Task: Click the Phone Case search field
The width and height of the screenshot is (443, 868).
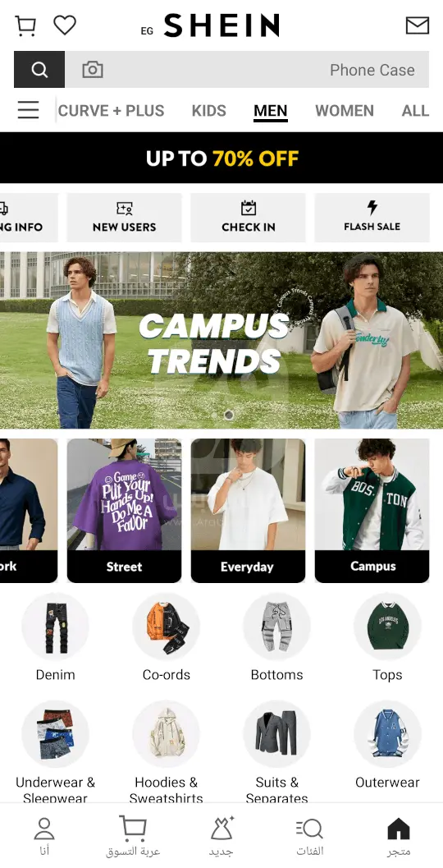Action: (247, 70)
